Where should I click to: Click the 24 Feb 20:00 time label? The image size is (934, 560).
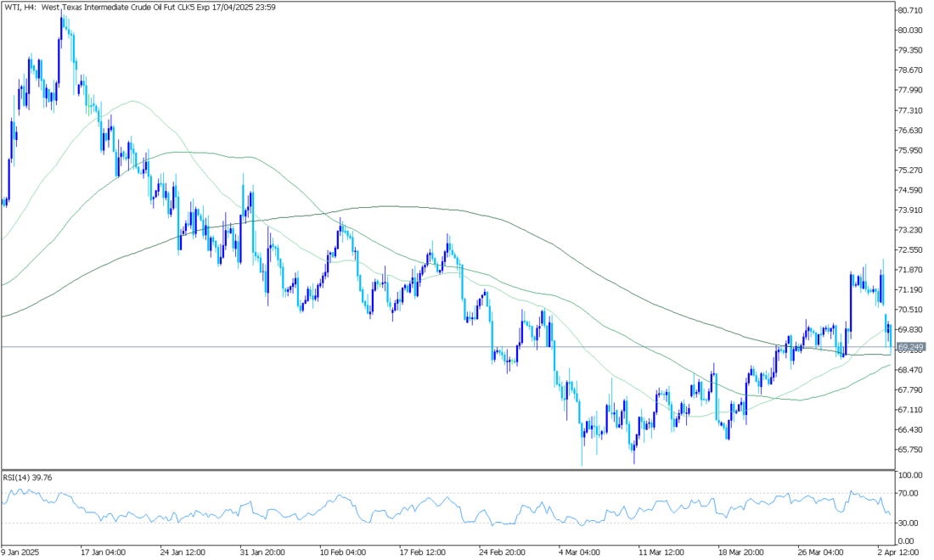503,552
